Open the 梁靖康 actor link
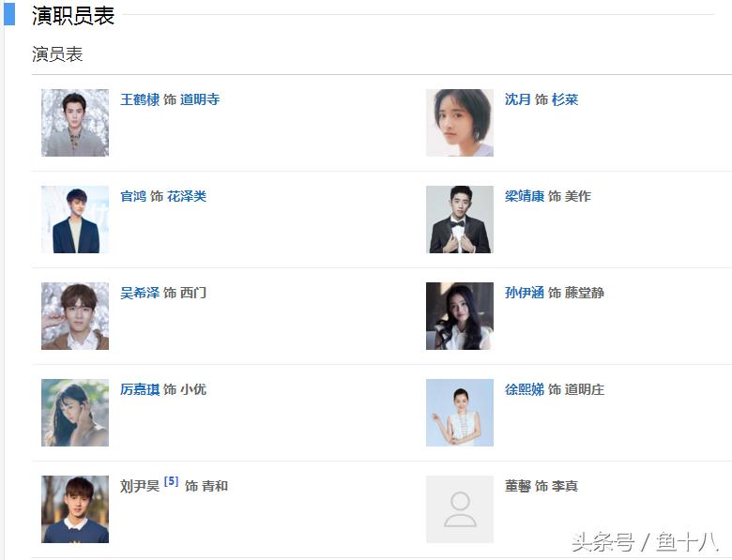The width and height of the screenshot is (732, 560). tap(525, 196)
